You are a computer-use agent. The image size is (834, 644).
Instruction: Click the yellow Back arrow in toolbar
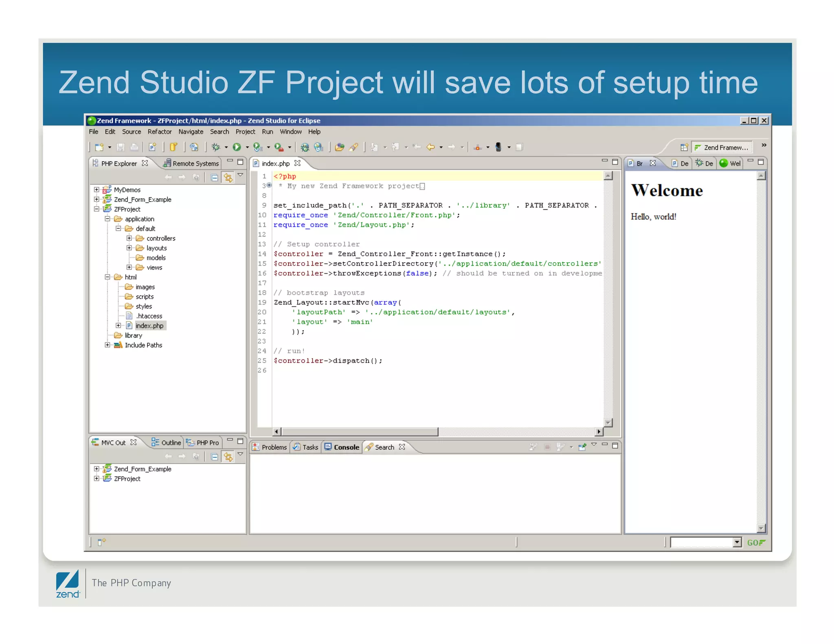430,147
